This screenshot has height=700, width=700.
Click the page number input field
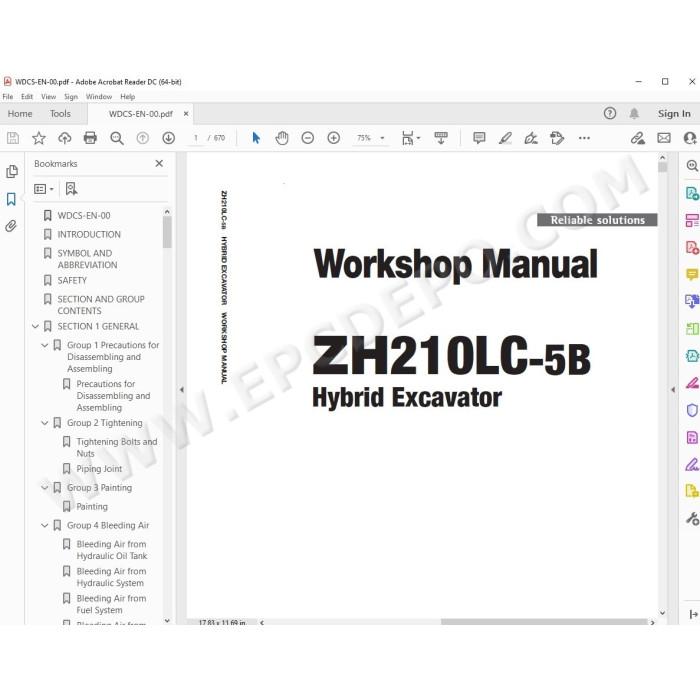(x=196, y=138)
